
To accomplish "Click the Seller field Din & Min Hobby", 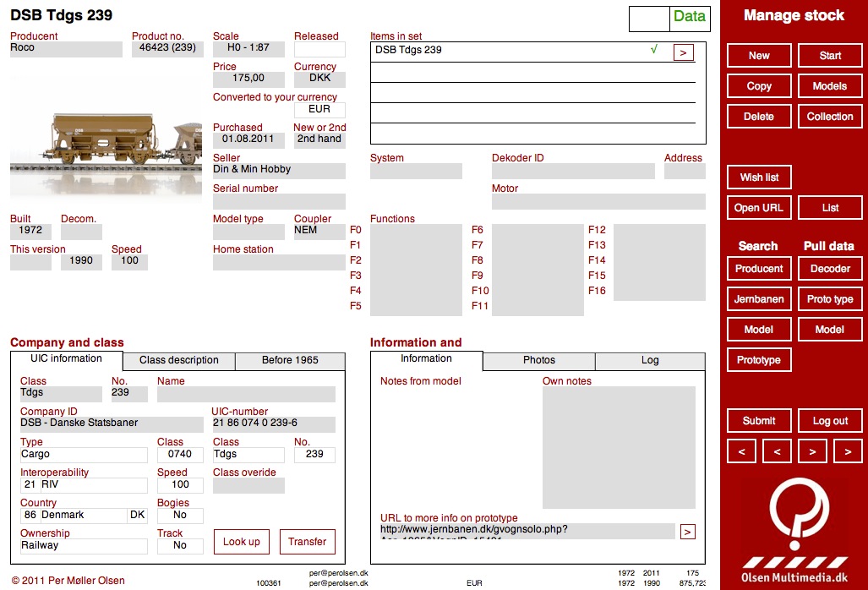I will (x=279, y=171).
